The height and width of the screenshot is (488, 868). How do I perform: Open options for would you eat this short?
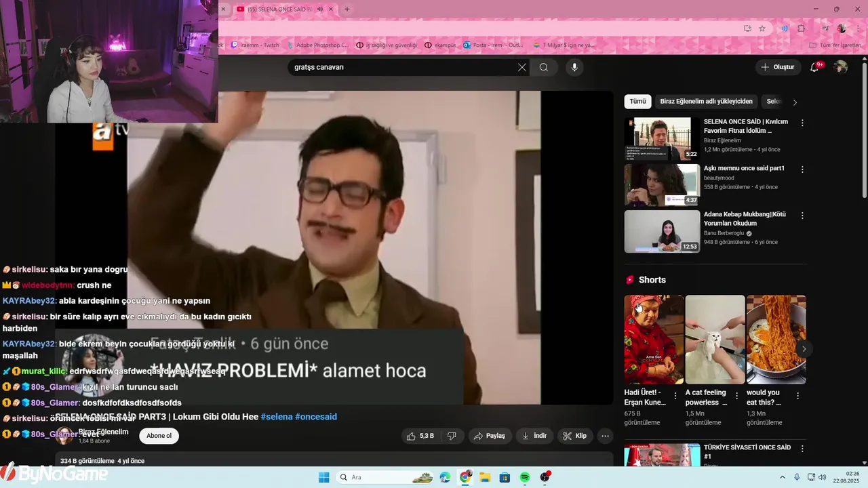(797, 396)
